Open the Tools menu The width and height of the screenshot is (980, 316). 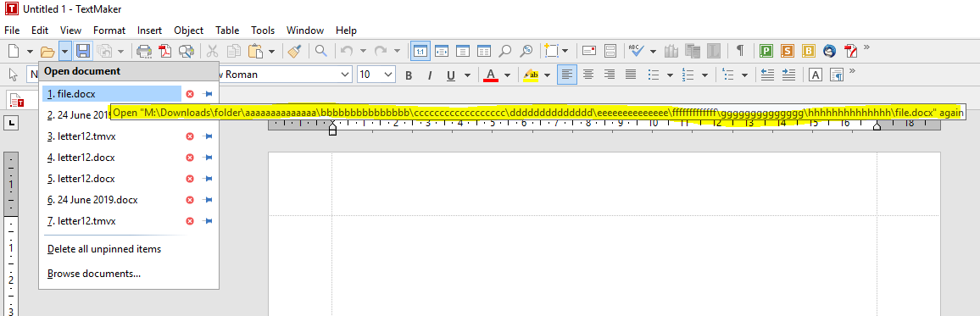coord(263,30)
